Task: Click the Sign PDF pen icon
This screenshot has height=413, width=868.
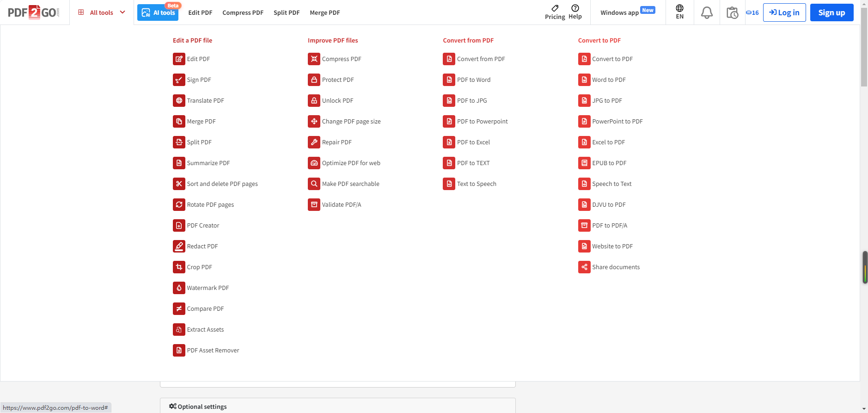Action: click(x=179, y=80)
